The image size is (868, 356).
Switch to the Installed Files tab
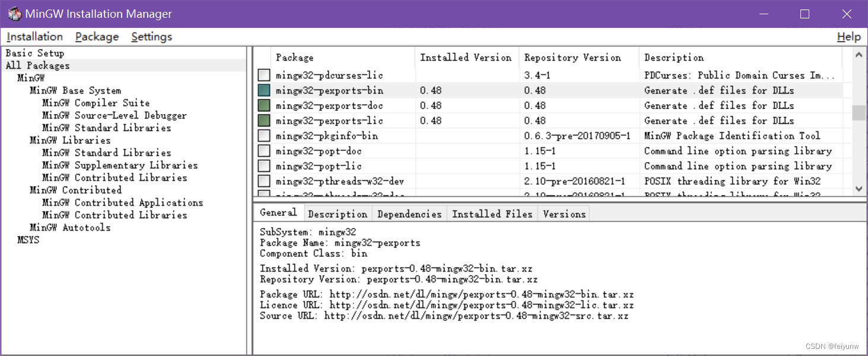492,214
